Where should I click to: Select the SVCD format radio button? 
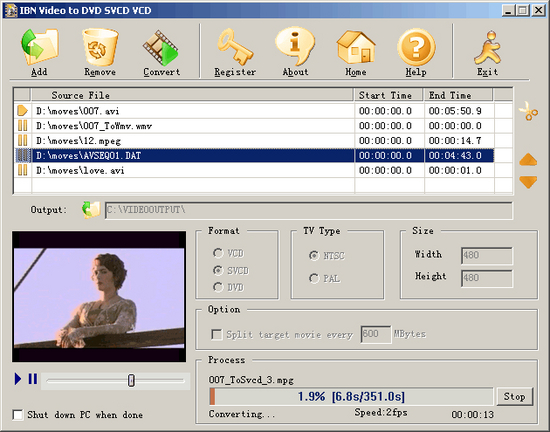point(217,270)
